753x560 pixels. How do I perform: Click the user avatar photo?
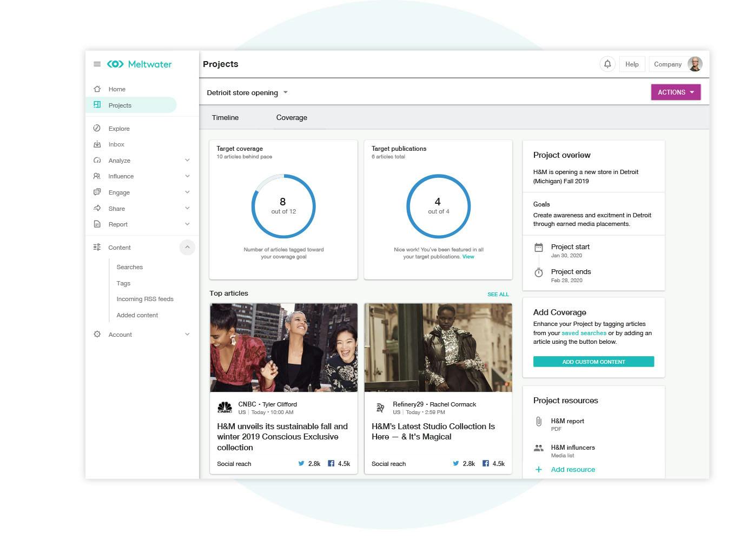pyautogui.click(x=695, y=64)
